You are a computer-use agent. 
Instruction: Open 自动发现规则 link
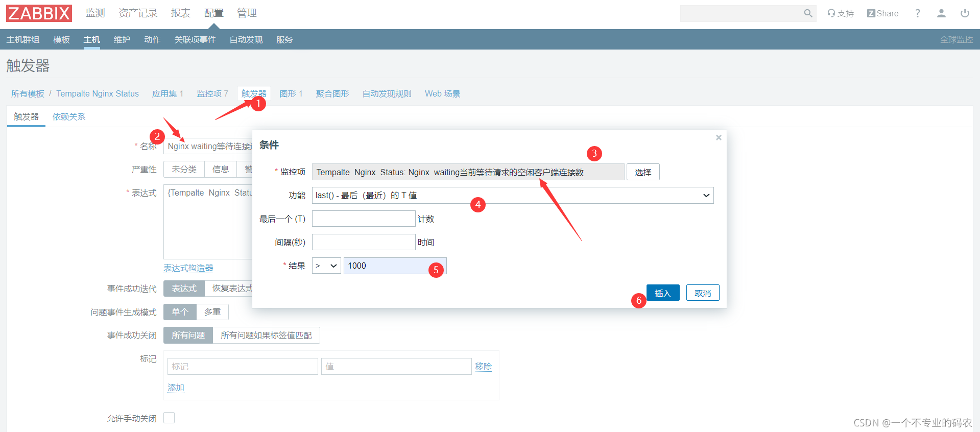tap(387, 93)
